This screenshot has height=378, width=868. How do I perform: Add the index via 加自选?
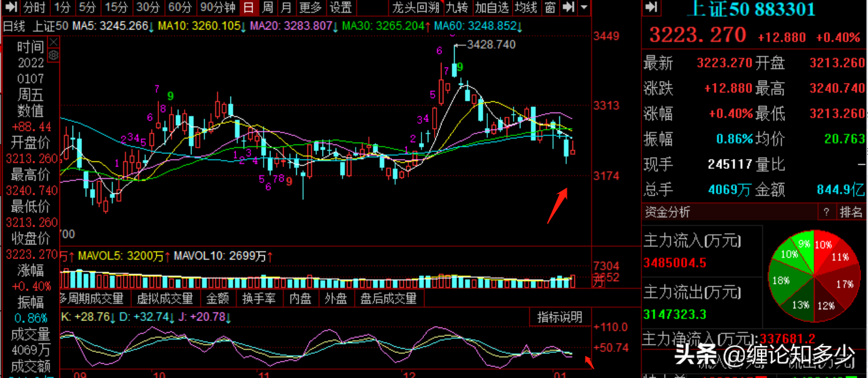(492, 8)
